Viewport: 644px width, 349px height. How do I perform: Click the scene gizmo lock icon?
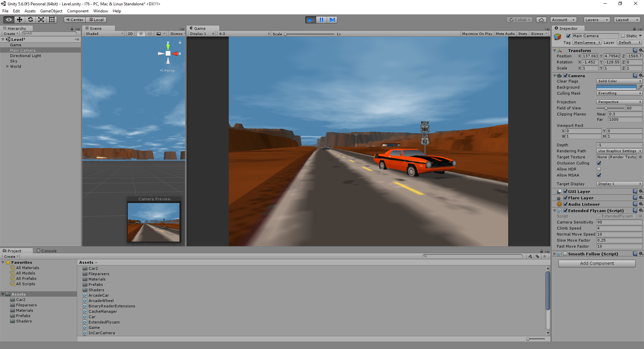tap(180, 42)
